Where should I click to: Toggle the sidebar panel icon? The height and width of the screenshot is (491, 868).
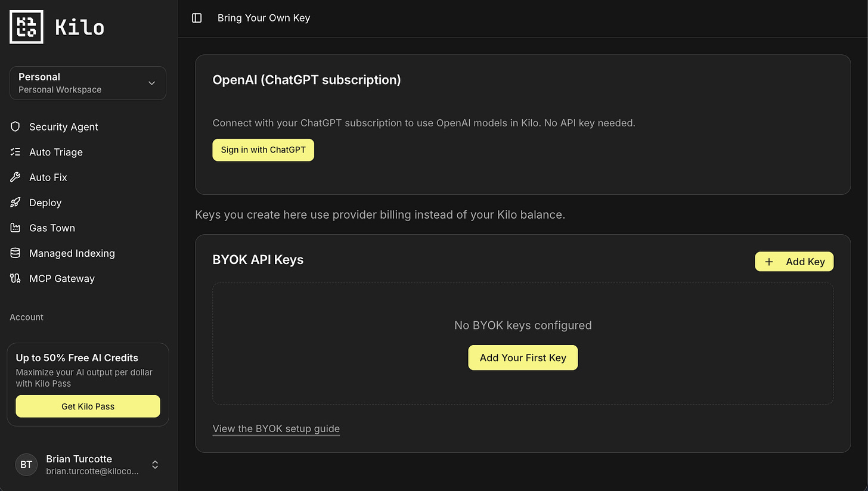(x=197, y=18)
